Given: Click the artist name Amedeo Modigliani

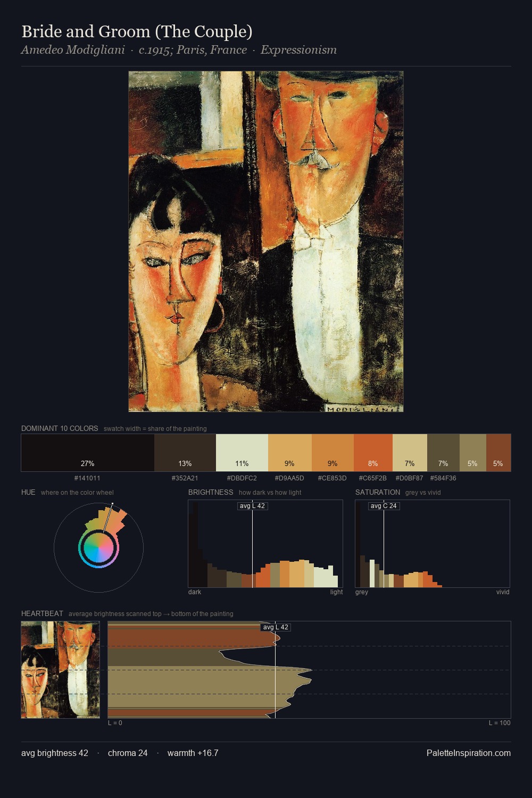Looking at the screenshot, I should pyautogui.click(x=73, y=50).
